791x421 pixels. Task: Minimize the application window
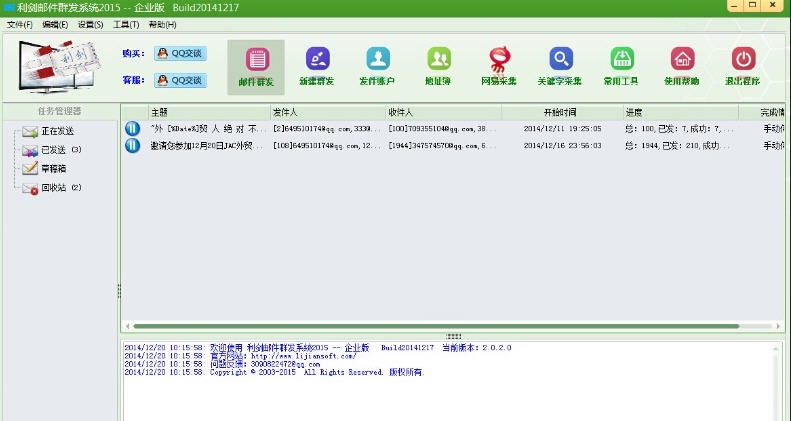(x=736, y=5)
